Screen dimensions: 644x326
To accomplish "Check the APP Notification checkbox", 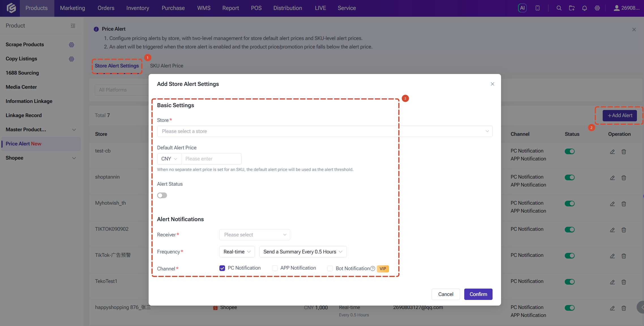I will 275,268.
